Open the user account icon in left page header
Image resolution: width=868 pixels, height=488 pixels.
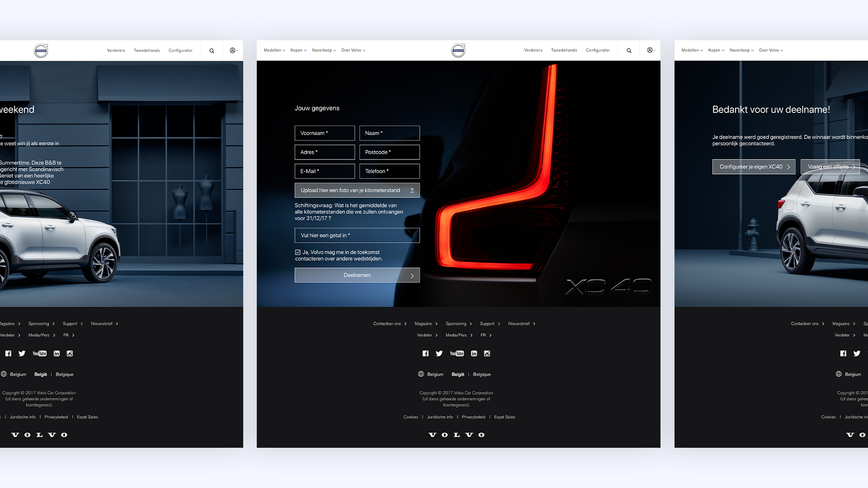pos(233,50)
